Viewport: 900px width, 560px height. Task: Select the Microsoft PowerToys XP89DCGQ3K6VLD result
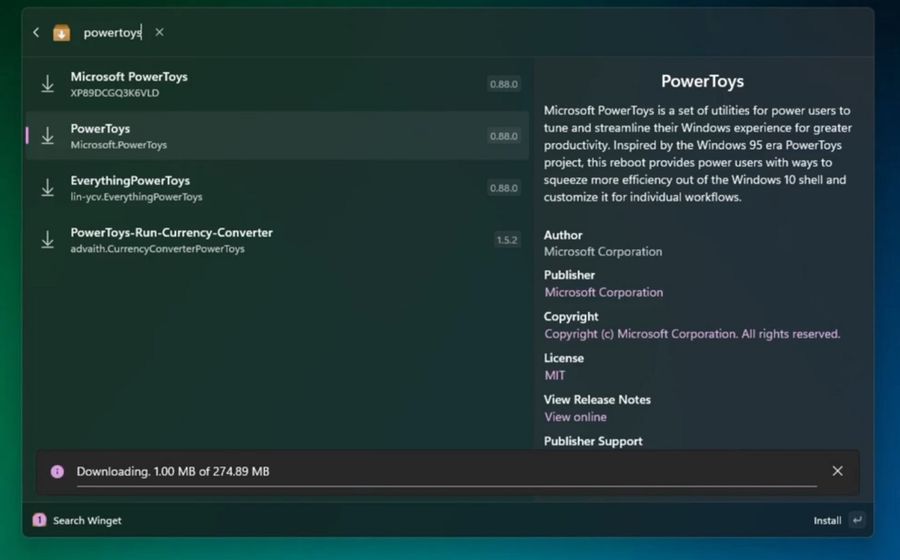tap(277, 84)
